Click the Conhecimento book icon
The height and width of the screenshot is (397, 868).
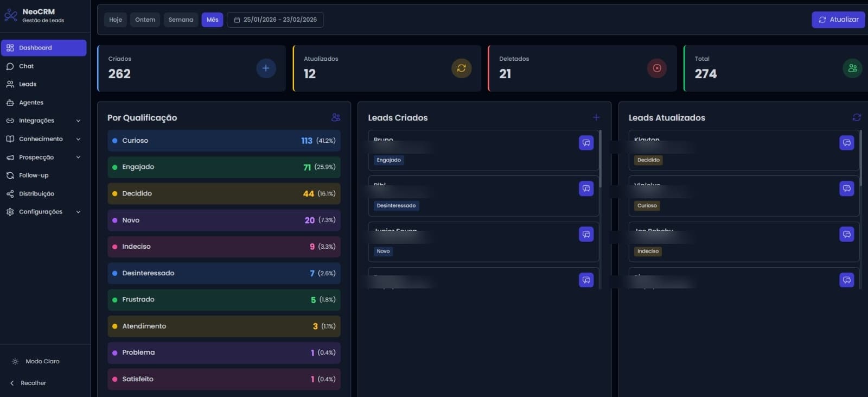point(10,139)
